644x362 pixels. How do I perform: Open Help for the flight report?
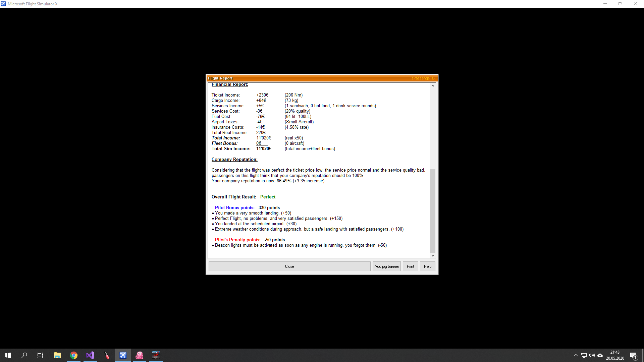tap(427, 266)
